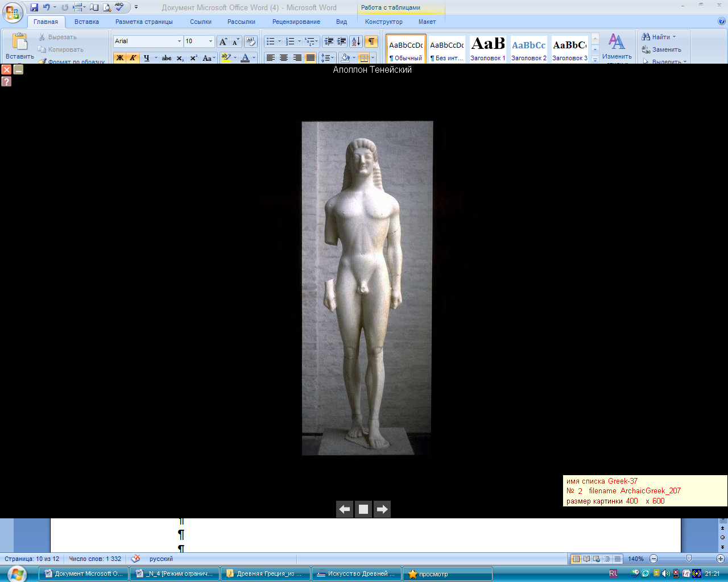Open the Разметка страницы tab

144,22
